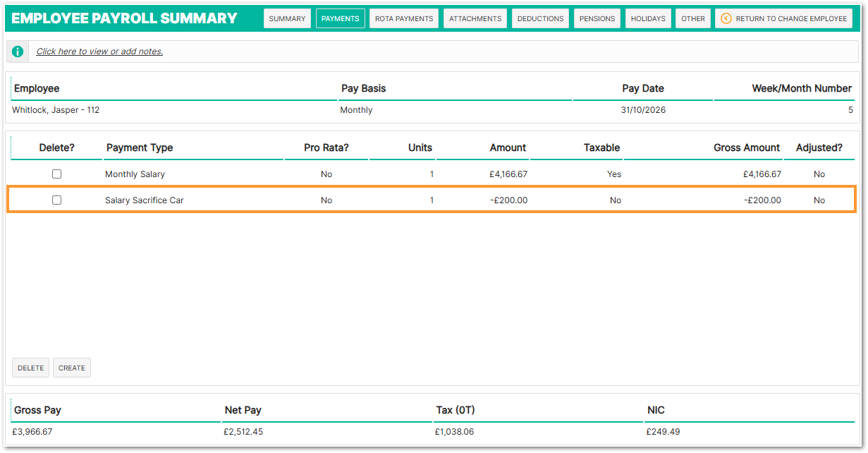This screenshot has height=453, width=868.
Task: Click the green info icon beside notes
Action: [x=18, y=52]
